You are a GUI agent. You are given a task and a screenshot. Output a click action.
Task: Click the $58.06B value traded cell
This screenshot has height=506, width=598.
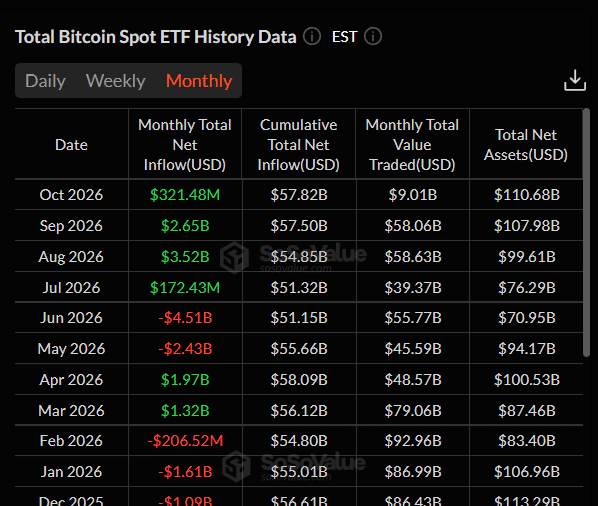pos(413,226)
